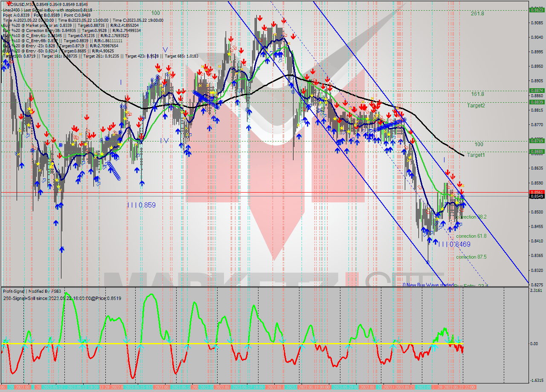Click the 'correction 87.5' label
The width and height of the screenshot is (546, 392).
(x=471, y=257)
